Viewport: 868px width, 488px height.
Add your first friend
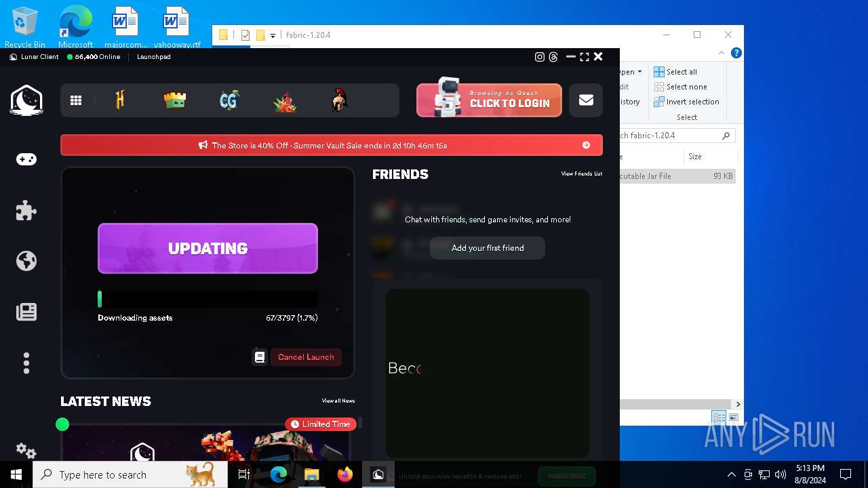[x=488, y=248]
